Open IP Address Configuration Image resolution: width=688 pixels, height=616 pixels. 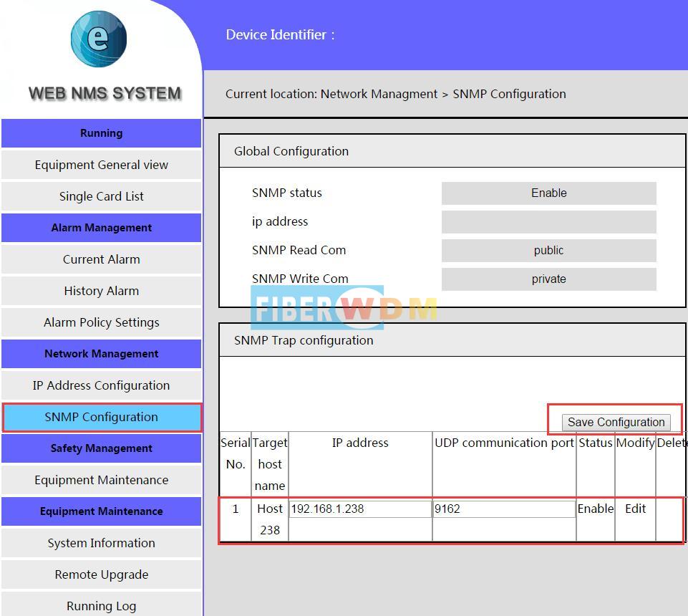[x=102, y=385]
